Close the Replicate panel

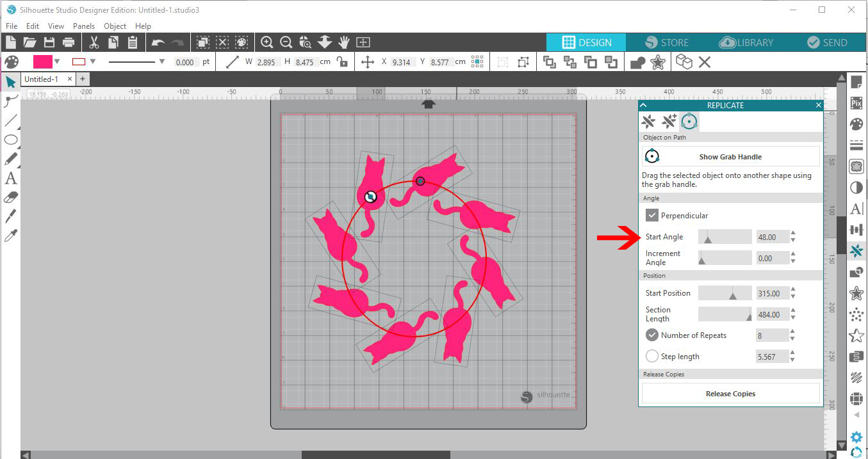coord(819,105)
